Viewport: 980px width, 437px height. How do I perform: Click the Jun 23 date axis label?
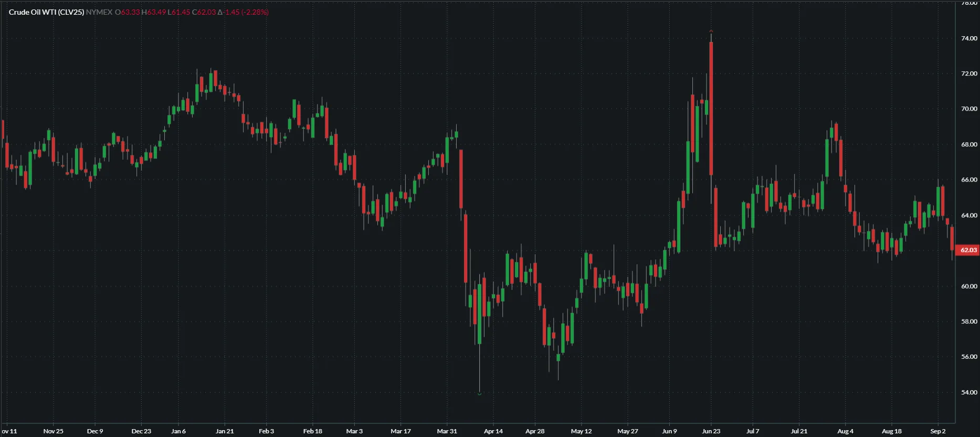pos(711,431)
